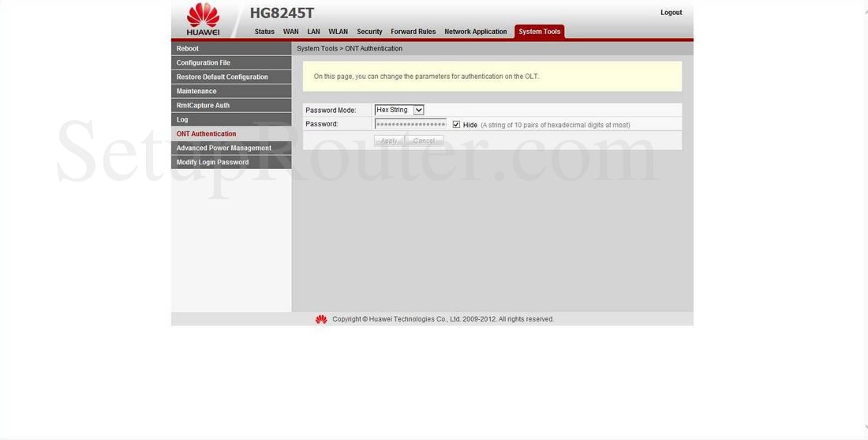
Task: Open the Security tab
Action: pos(369,32)
